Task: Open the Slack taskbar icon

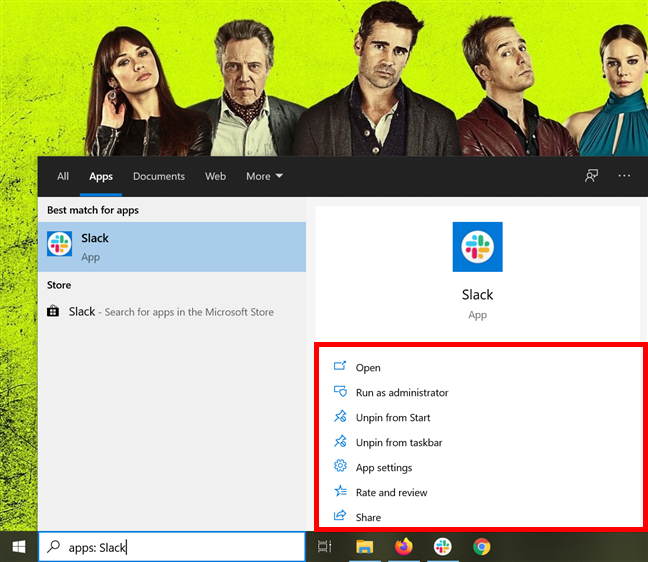Action: point(443,547)
